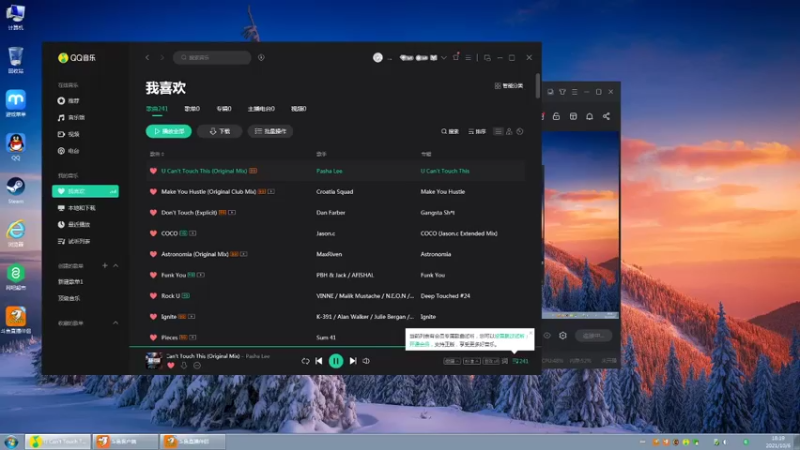Screen dimensions: 800x450
Task: Click artist Croatia Squad
Action: pos(335,192)
